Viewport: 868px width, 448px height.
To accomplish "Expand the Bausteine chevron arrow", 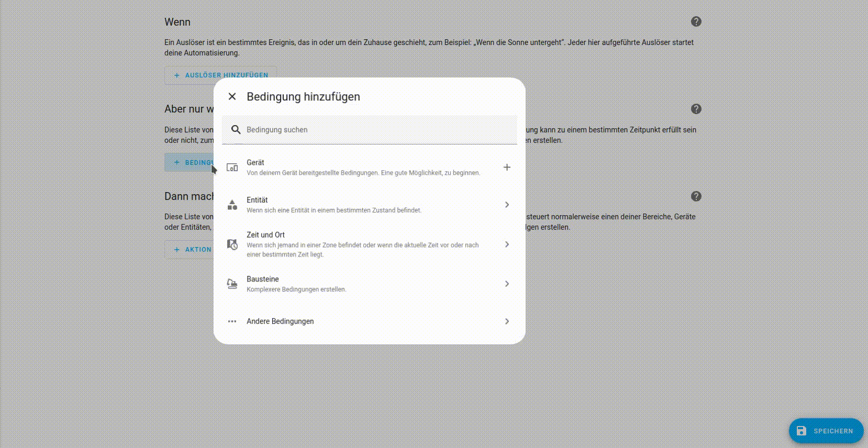I will [506, 284].
